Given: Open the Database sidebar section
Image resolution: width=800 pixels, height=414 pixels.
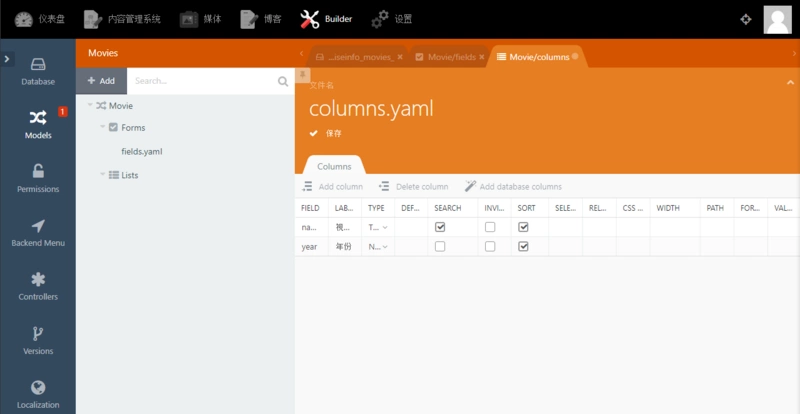Looking at the screenshot, I should (38, 71).
